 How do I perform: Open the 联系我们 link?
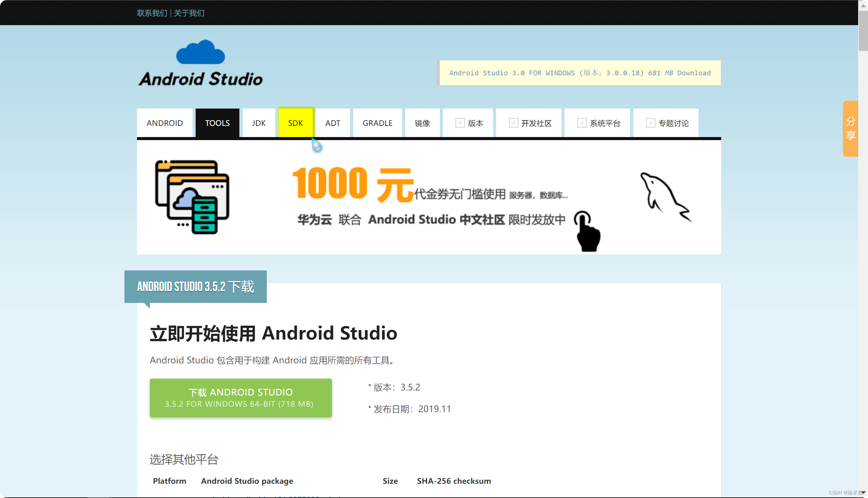(152, 13)
